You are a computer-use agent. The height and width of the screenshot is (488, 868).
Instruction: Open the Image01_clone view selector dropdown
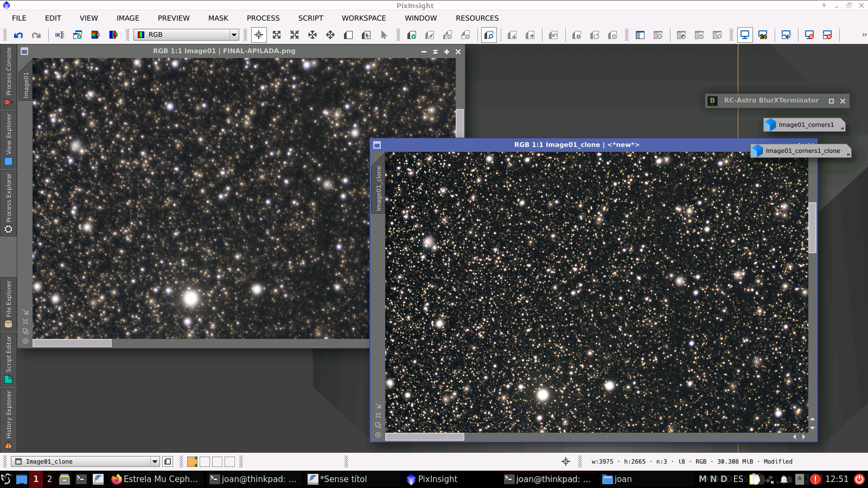(x=155, y=461)
